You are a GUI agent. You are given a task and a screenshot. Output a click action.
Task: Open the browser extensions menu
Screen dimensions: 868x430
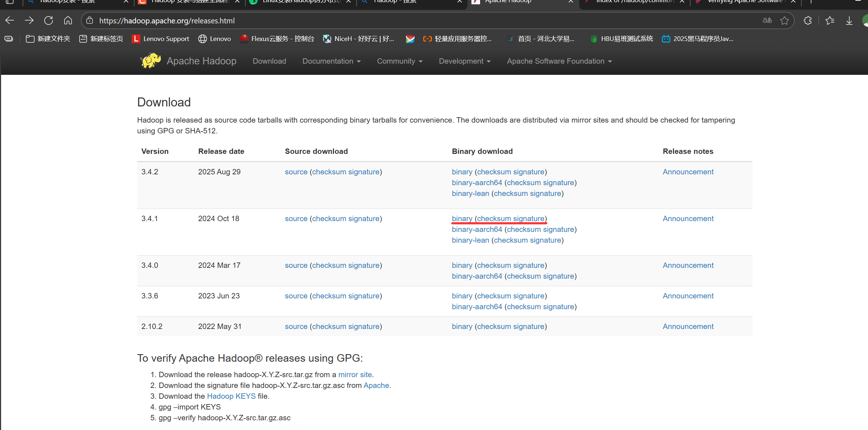808,20
